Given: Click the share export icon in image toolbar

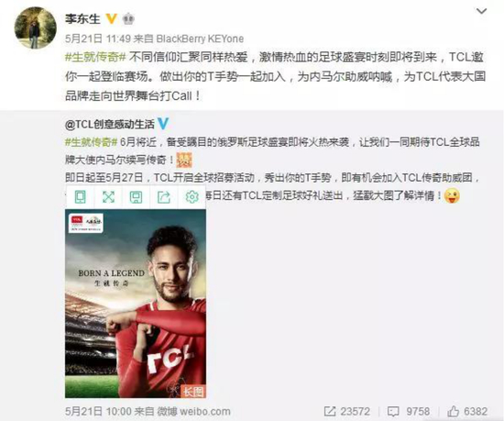Looking at the screenshot, I should (x=164, y=197).
